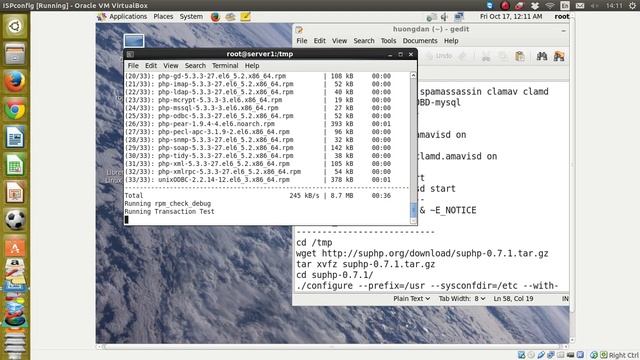This screenshot has height=360, width=640.
Task: Open LibreOffice Writer from the dock
Action: coord(15,137)
